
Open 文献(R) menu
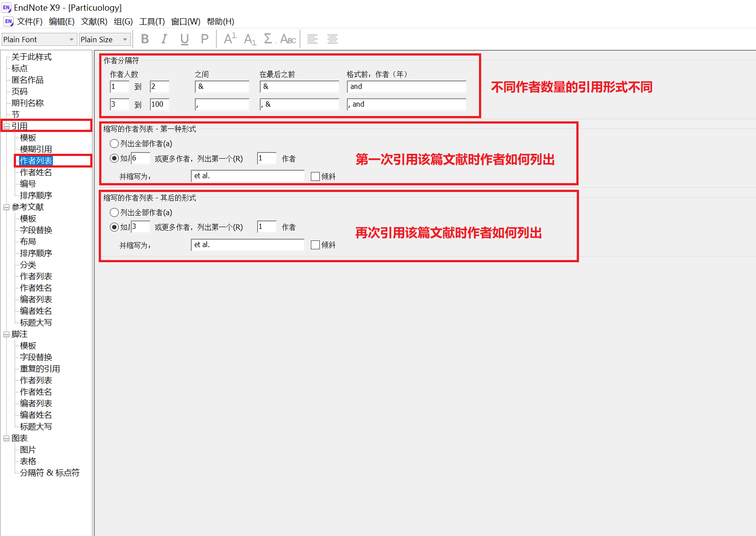[x=94, y=21]
